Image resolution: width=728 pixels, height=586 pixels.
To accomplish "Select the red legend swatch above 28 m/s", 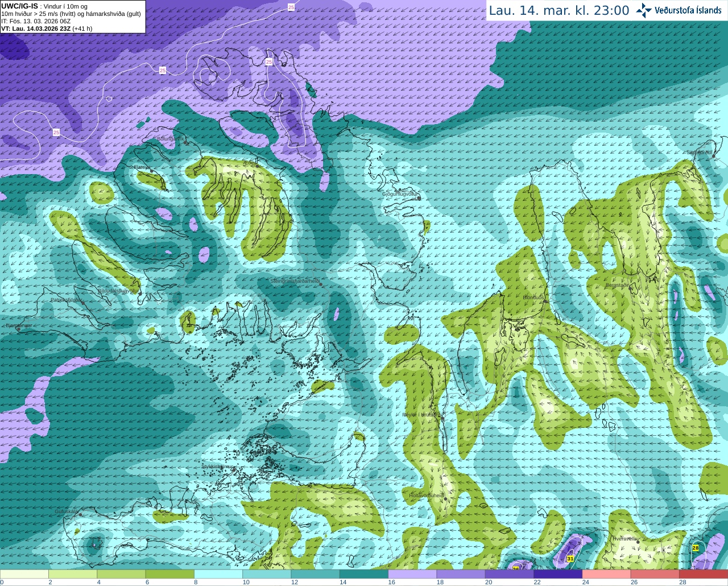I will 704,574.
